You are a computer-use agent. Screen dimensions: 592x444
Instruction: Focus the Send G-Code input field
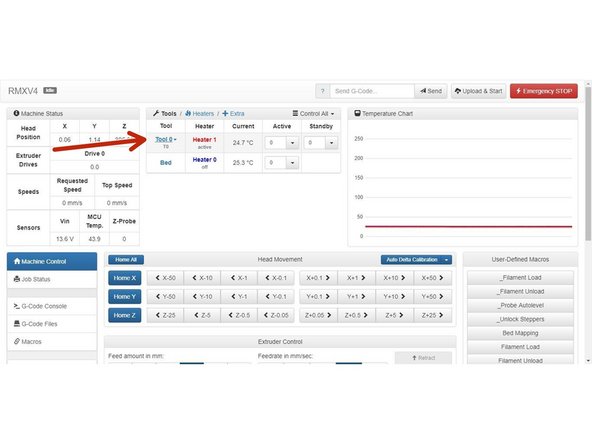372,91
